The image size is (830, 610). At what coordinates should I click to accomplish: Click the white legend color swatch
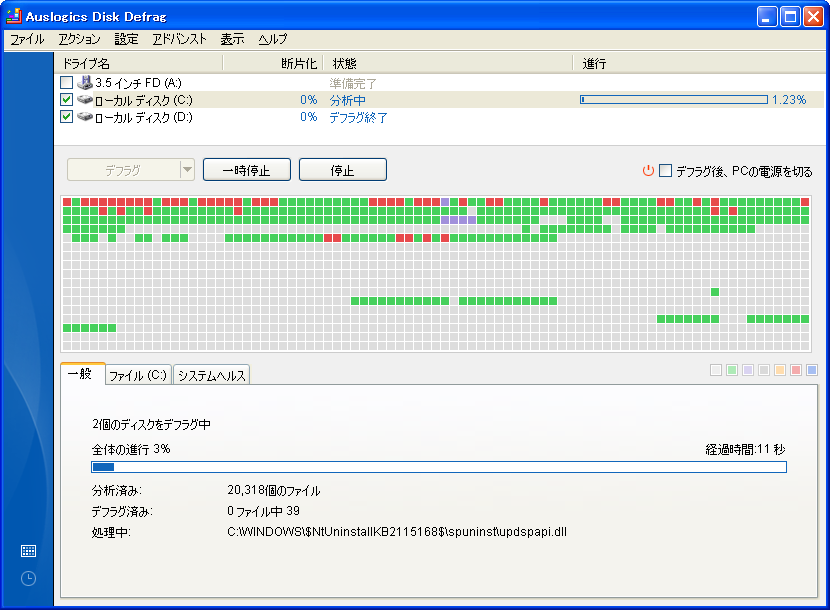[716, 370]
